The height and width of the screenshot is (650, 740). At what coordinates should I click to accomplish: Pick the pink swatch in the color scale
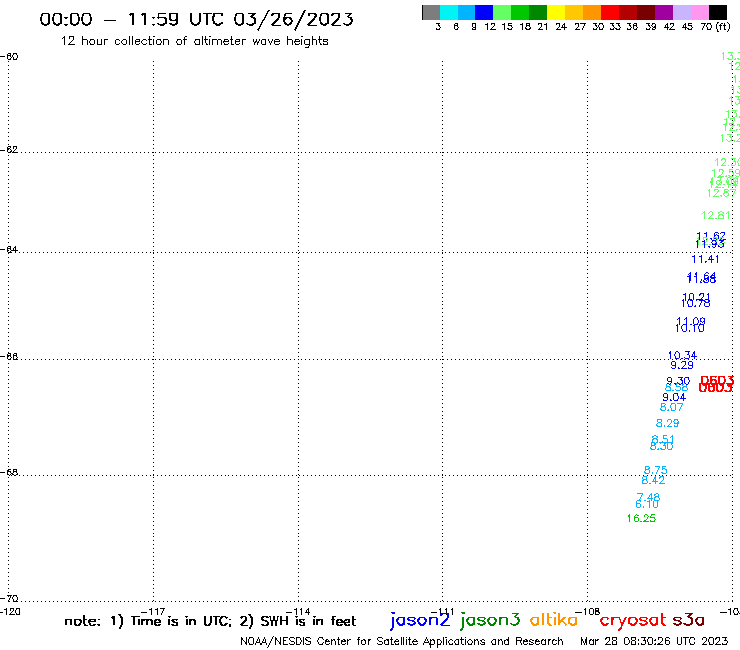pos(699,13)
